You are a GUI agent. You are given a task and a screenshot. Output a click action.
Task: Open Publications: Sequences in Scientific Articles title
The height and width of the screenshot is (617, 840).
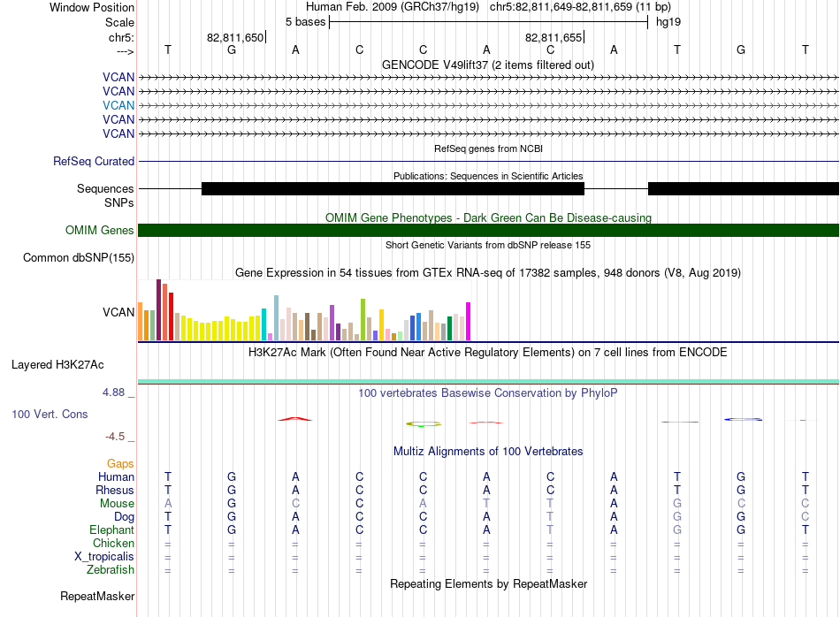[x=488, y=176]
